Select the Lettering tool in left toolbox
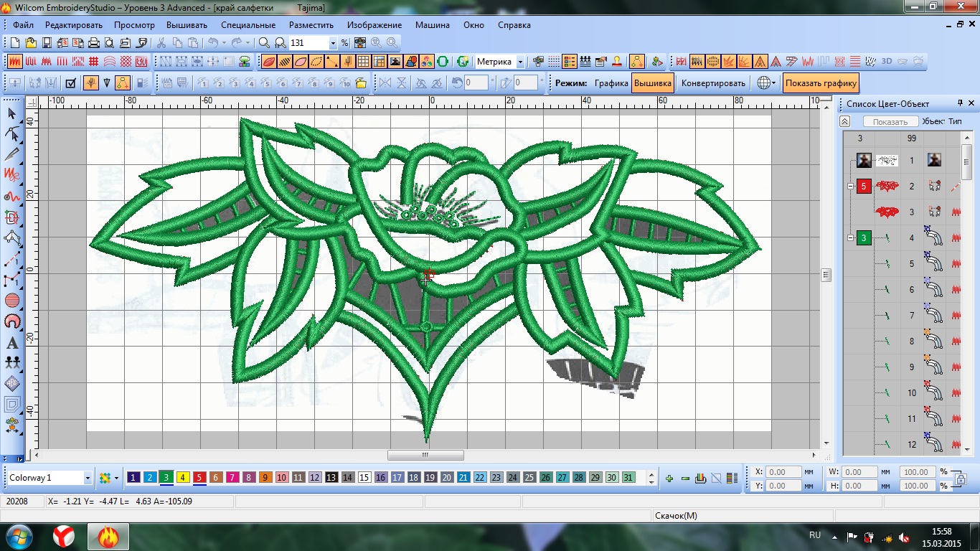Screen dimensions: 980x551 pyautogui.click(x=12, y=342)
